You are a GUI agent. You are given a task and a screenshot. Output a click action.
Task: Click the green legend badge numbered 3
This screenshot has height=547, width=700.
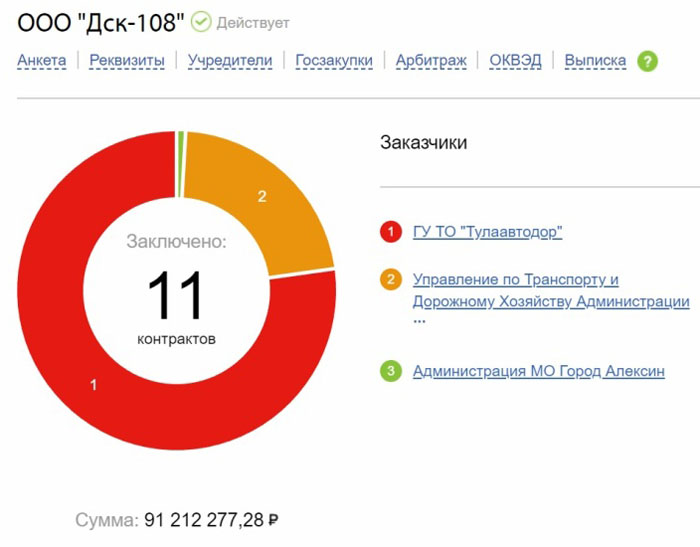click(x=391, y=371)
